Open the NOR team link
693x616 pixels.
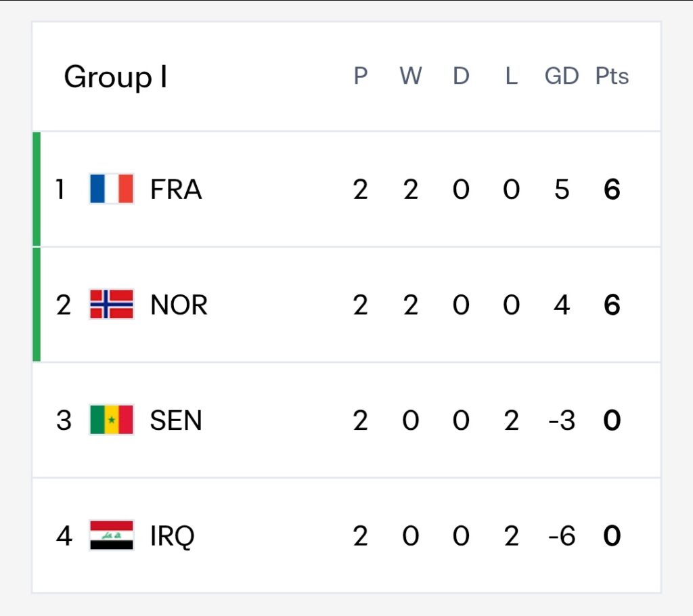[x=179, y=305]
